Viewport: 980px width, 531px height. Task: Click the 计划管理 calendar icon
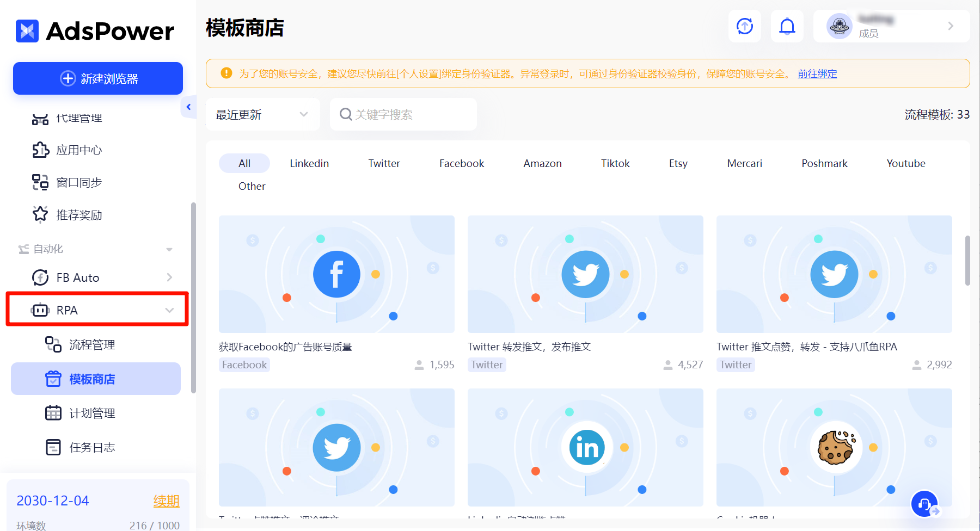[x=53, y=413]
